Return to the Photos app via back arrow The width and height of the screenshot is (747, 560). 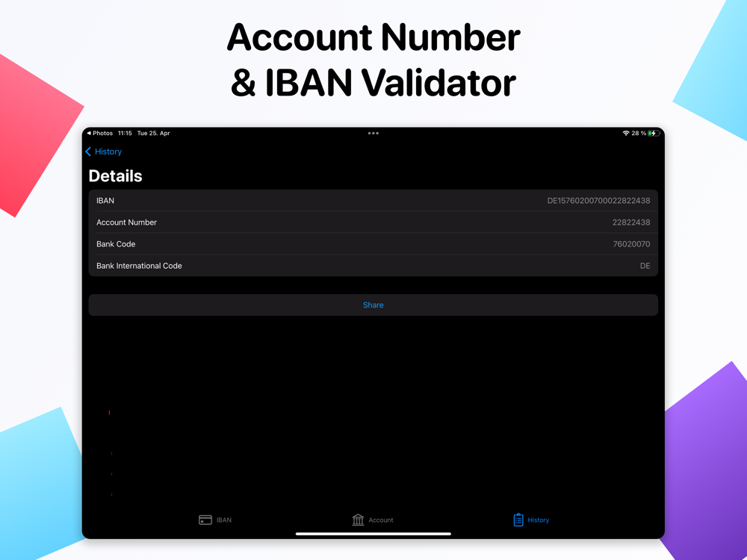coord(89,134)
